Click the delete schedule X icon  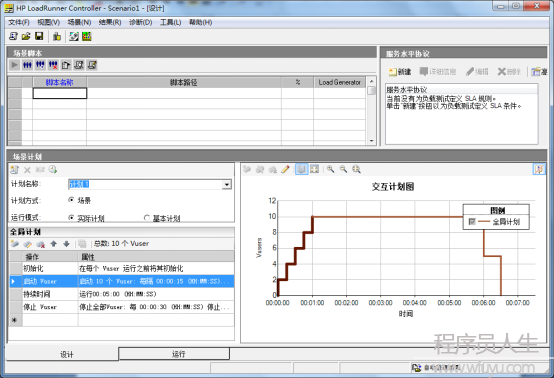[x=27, y=170]
